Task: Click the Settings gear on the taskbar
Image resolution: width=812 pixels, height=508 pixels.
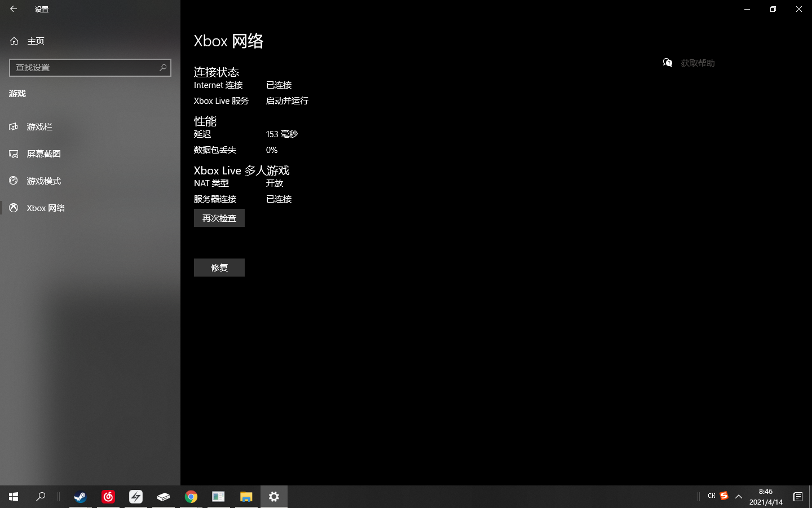Action: click(274, 497)
